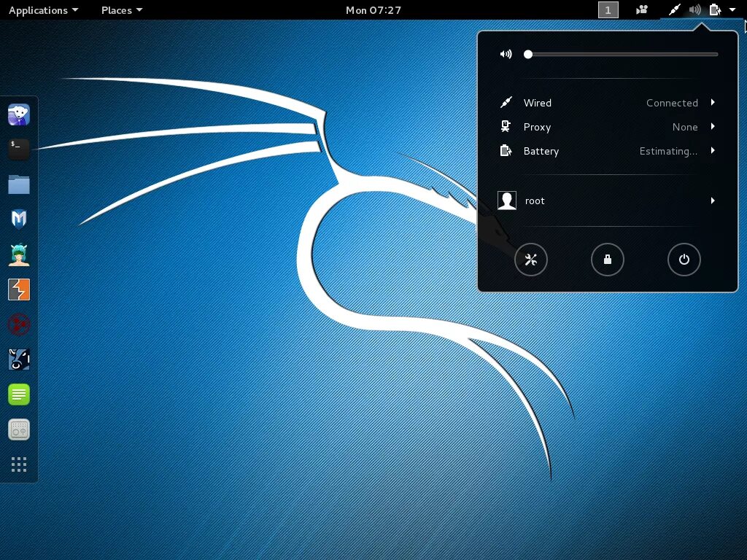Open the Tweak Tool icon in dock
This screenshot has width=747, height=560.
19,429
